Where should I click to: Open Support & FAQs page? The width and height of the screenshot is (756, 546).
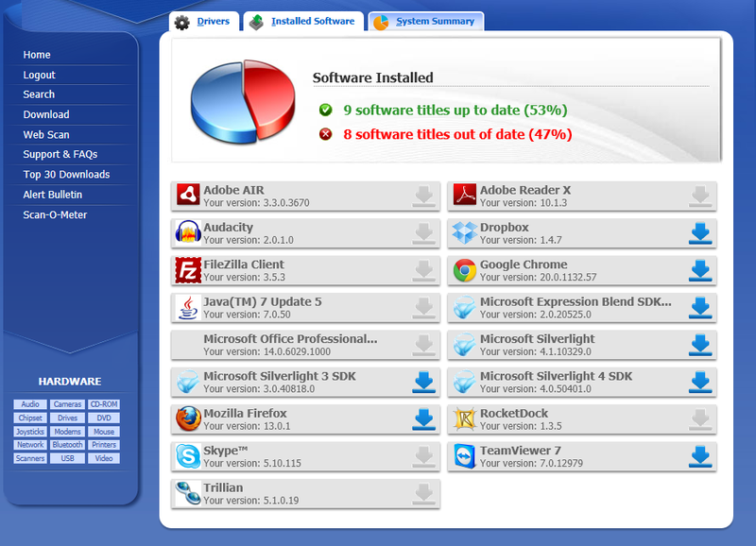tap(60, 154)
